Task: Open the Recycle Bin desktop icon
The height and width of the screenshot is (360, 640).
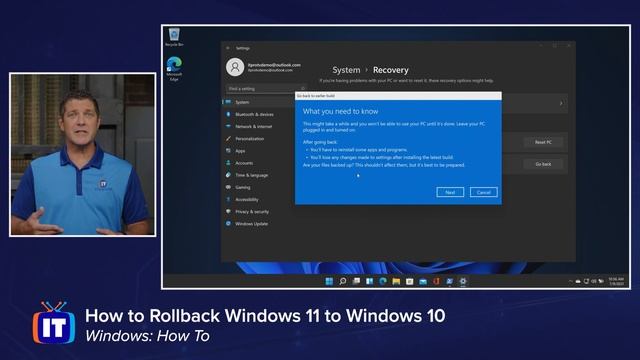Action: [x=174, y=37]
